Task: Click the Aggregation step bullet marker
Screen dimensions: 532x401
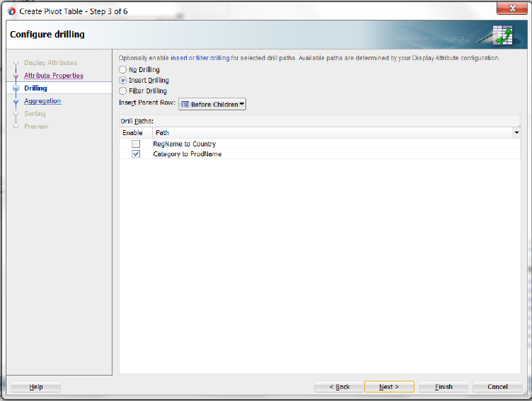Action: (16, 101)
